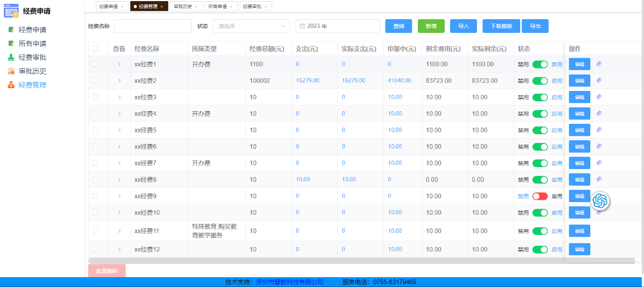The height and width of the screenshot is (287, 644).
Task: Expand the xx经费5 row chevron
Action: pyautogui.click(x=119, y=130)
